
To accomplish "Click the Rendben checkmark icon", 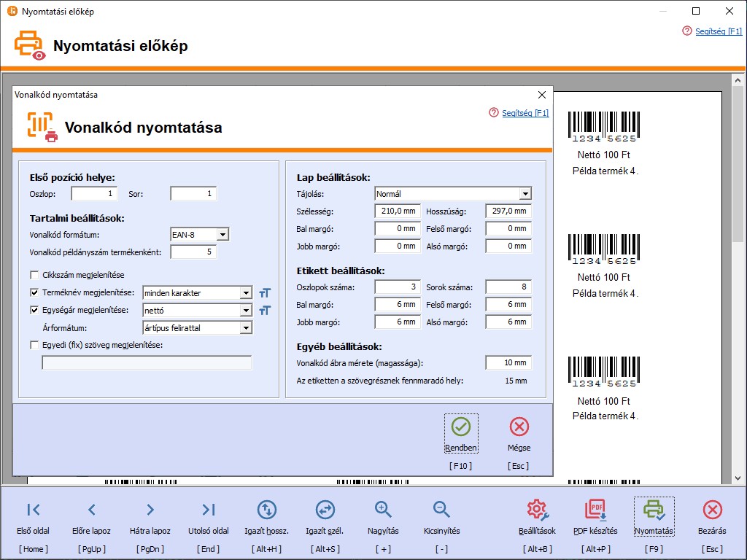I will [x=461, y=427].
